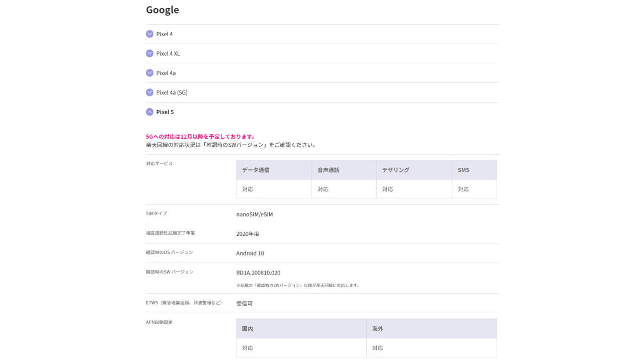Open the Pixel 4 accordion title

point(165,34)
